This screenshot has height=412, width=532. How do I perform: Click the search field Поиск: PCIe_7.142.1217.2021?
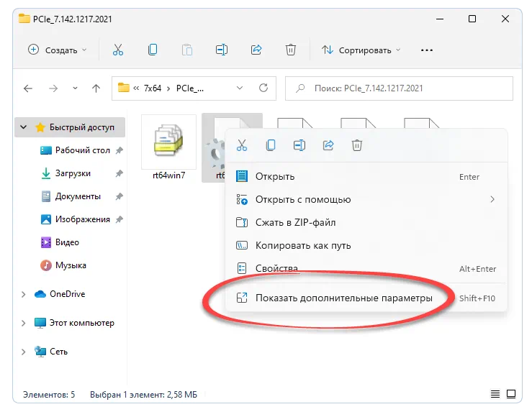pos(399,88)
